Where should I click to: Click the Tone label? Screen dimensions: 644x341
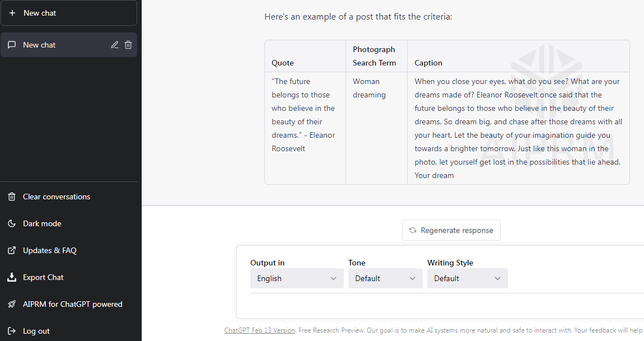357,263
